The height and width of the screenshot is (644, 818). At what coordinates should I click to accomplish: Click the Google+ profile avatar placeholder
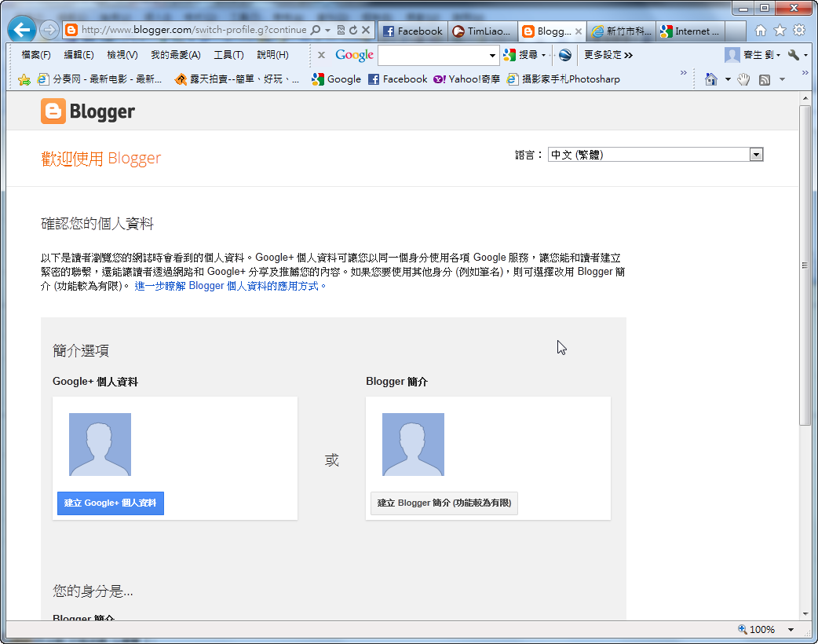[100, 445]
